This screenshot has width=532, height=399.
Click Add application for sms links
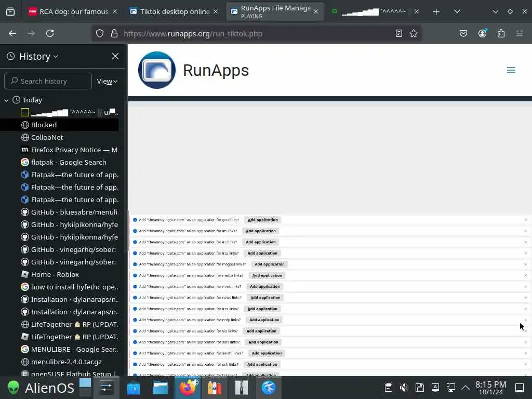263,342
